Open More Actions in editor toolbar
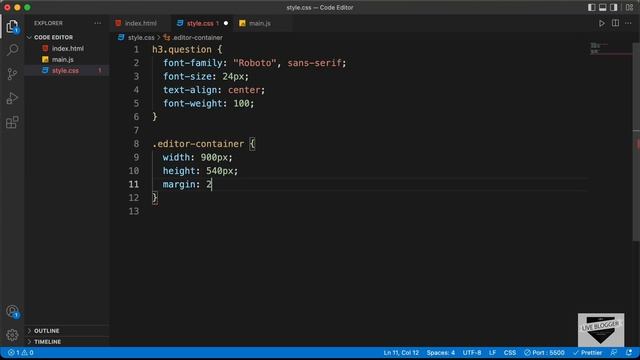The height and width of the screenshot is (360, 640). [x=628, y=23]
